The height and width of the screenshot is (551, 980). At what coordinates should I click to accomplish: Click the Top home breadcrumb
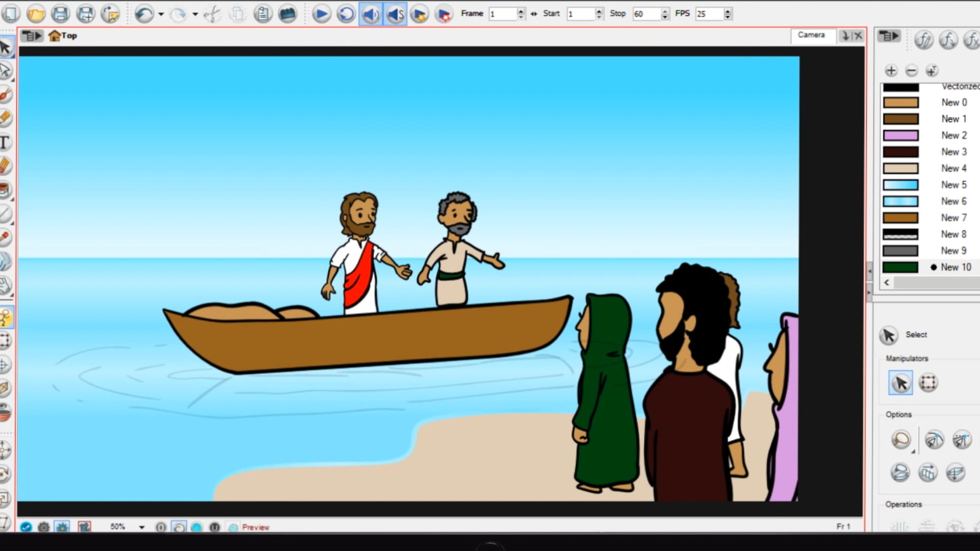[x=63, y=36]
